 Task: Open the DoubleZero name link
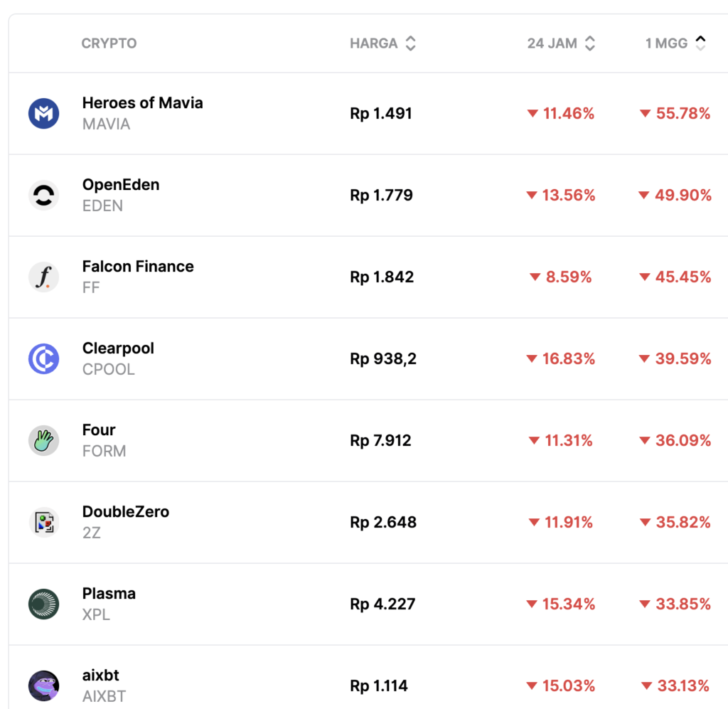[x=126, y=512]
